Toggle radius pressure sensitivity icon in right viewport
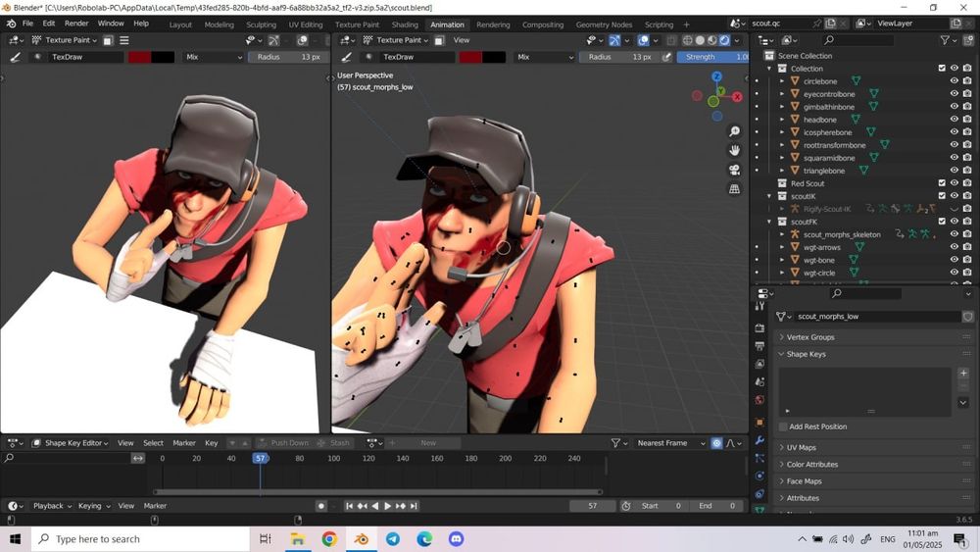This screenshot has height=552, width=980. pos(667,57)
